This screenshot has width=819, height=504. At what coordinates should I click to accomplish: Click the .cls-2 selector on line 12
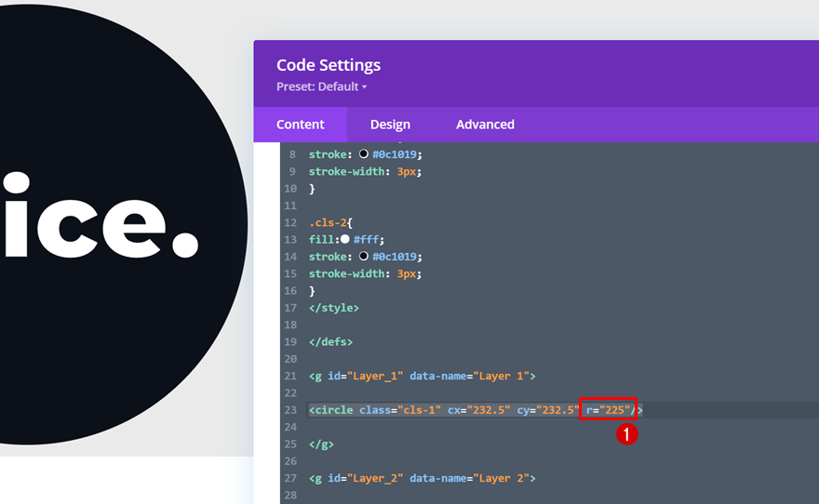point(329,222)
